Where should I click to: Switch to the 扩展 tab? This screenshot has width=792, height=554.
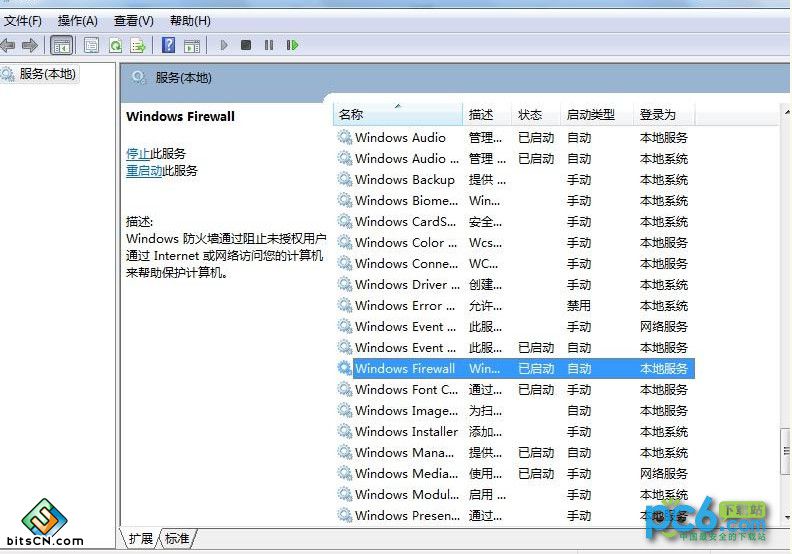pyautogui.click(x=141, y=538)
